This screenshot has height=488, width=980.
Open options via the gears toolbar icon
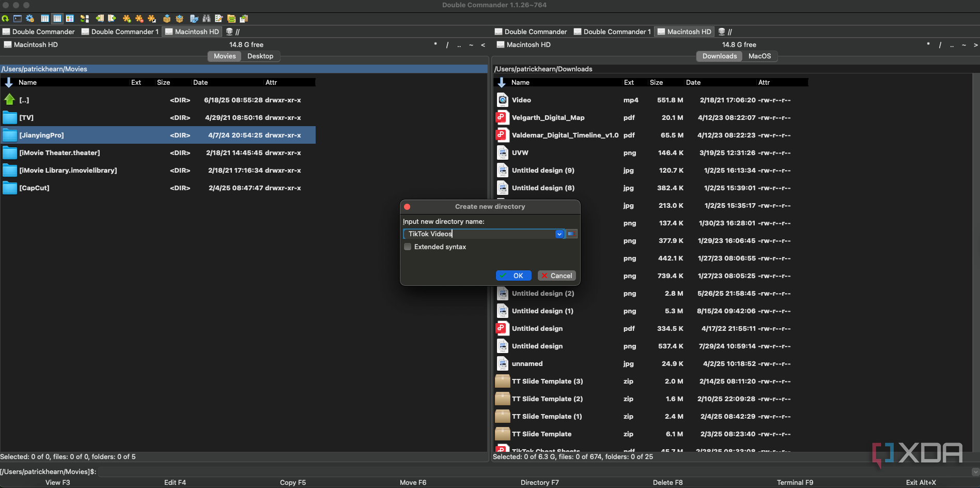pyautogui.click(x=30, y=19)
